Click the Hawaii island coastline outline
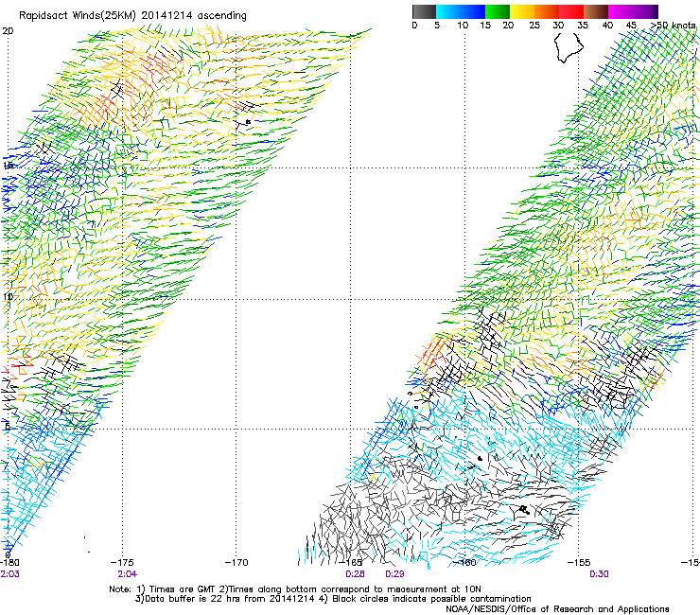 569,48
